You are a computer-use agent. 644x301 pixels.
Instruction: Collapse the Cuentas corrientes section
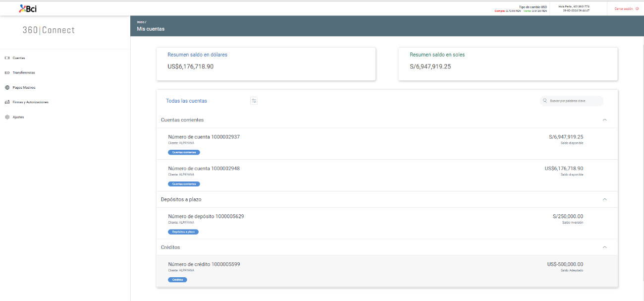click(604, 120)
